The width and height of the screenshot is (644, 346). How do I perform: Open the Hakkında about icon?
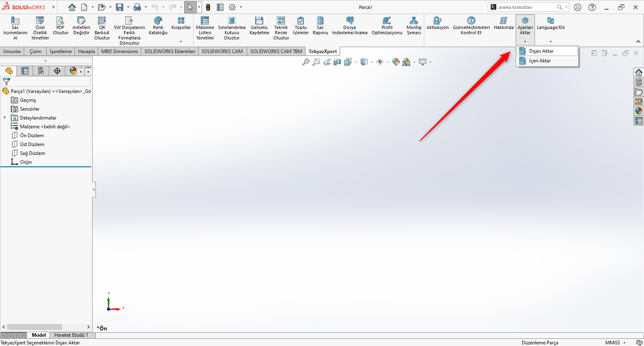[x=504, y=21]
